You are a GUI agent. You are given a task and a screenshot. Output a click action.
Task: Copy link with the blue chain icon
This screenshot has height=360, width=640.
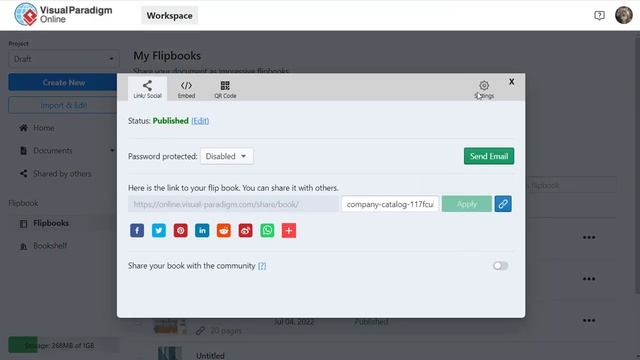click(x=503, y=204)
